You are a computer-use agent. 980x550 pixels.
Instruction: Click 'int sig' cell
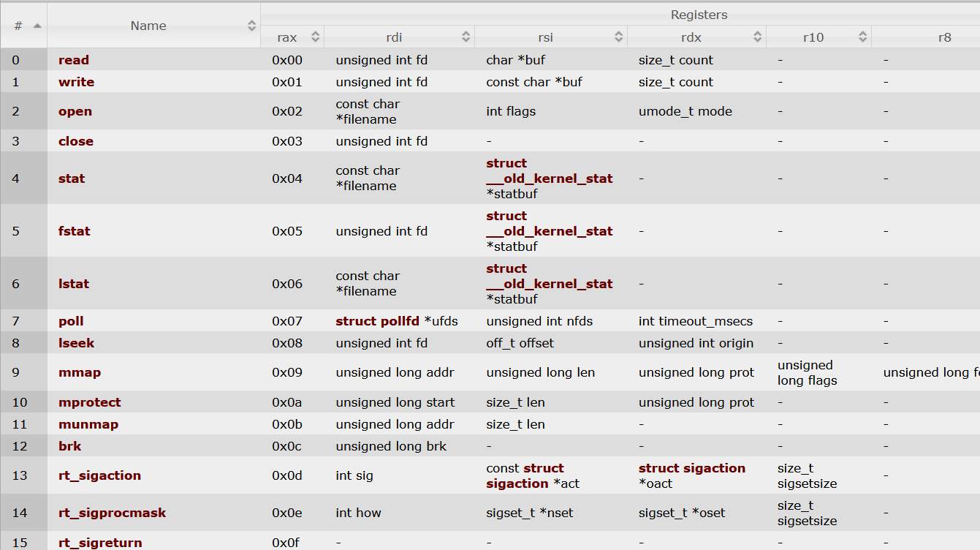[x=354, y=475]
